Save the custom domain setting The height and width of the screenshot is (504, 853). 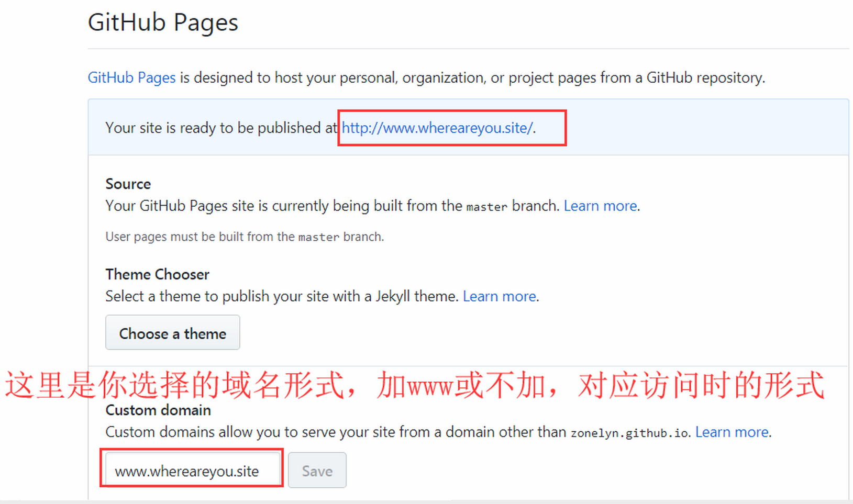tap(317, 471)
